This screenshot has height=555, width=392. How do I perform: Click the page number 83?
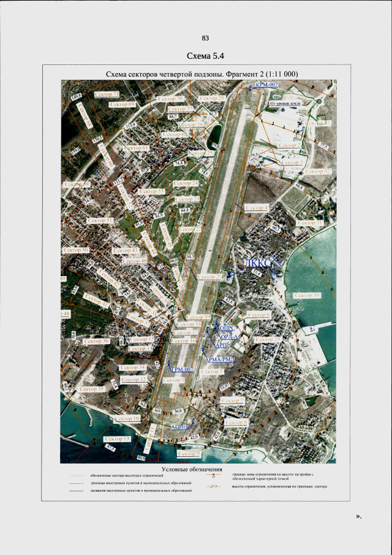click(x=205, y=38)
